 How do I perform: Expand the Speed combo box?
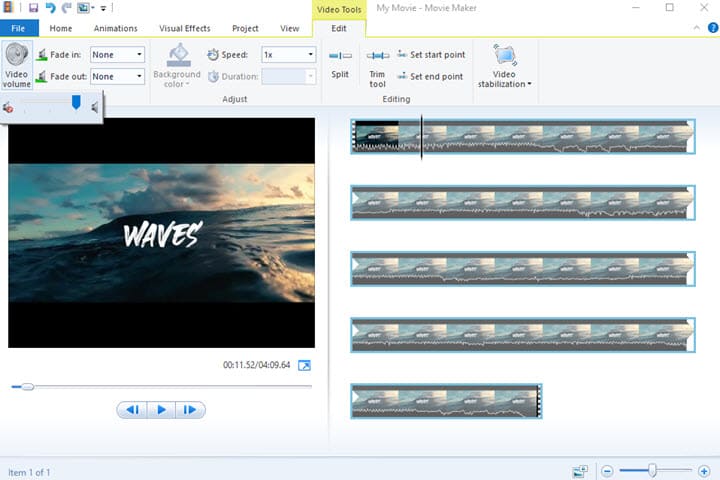(288, 55)
